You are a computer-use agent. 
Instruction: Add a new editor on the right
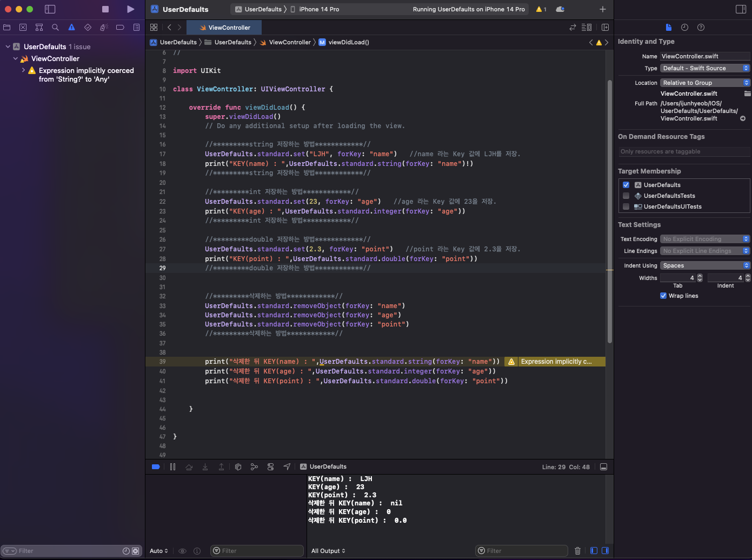click(x=605, y=27)
